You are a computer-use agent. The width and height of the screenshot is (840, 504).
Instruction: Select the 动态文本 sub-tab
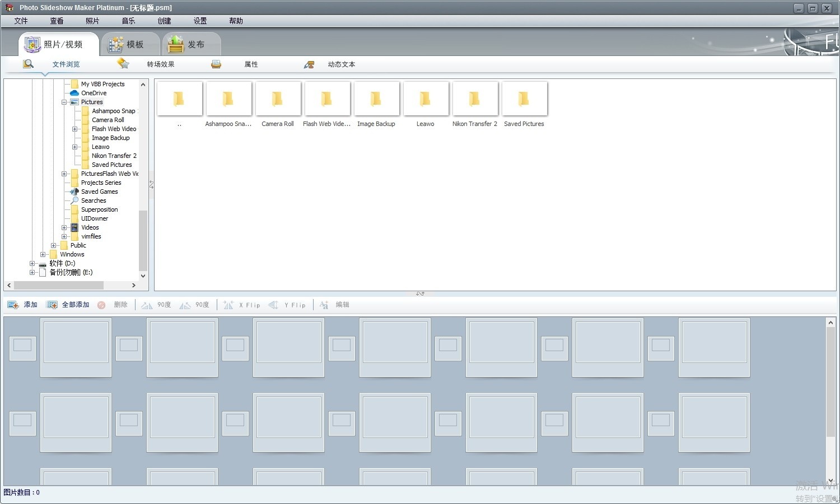(342, 64)
